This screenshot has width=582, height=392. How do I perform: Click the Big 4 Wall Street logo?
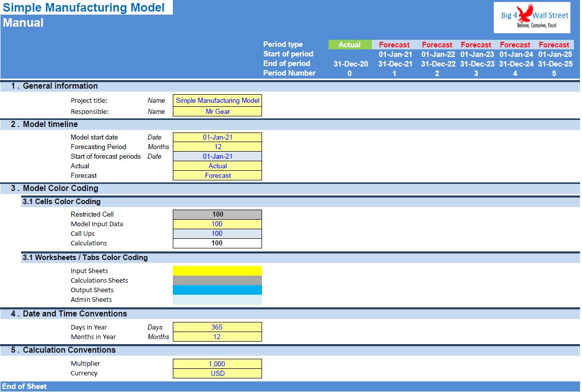[x=532, y=18]
